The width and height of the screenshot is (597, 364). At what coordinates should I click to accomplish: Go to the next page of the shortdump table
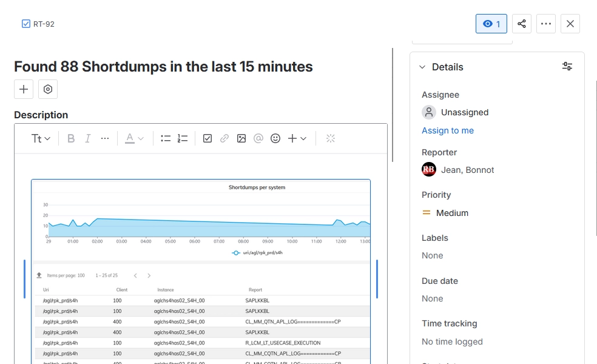point(149,275)
